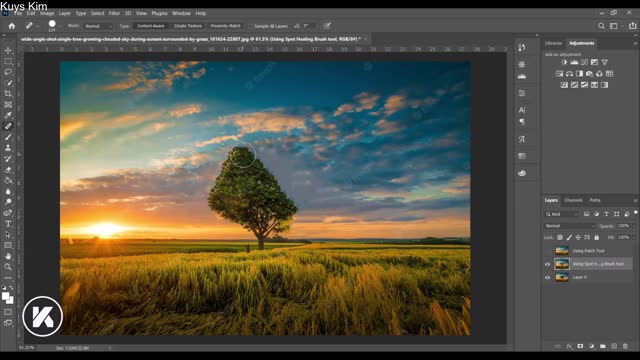Switch to the Channels tab
Viewport: 640px width, 360px height.
[x=573, y=200]
